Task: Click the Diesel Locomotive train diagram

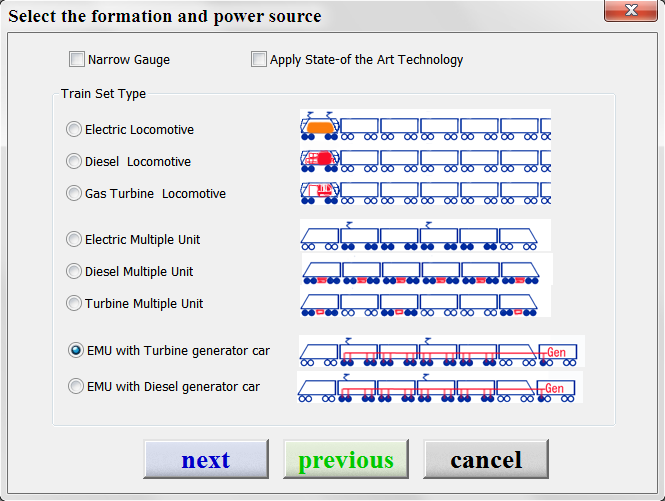Action: [x=425, y=160]
